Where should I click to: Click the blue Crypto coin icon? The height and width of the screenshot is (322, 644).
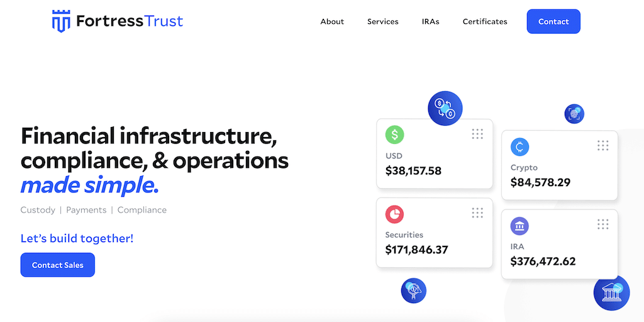point(519,147)
